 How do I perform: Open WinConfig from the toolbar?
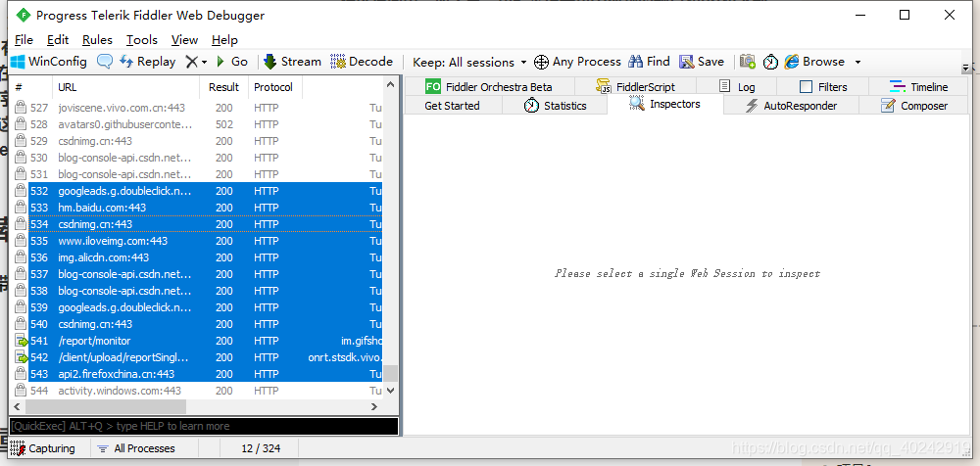[49, 62]
